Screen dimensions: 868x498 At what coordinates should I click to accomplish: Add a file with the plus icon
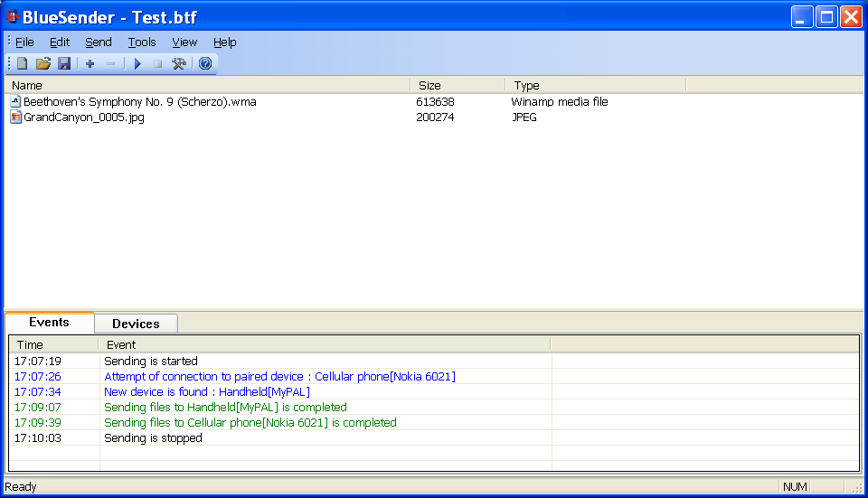pos(90,63)
